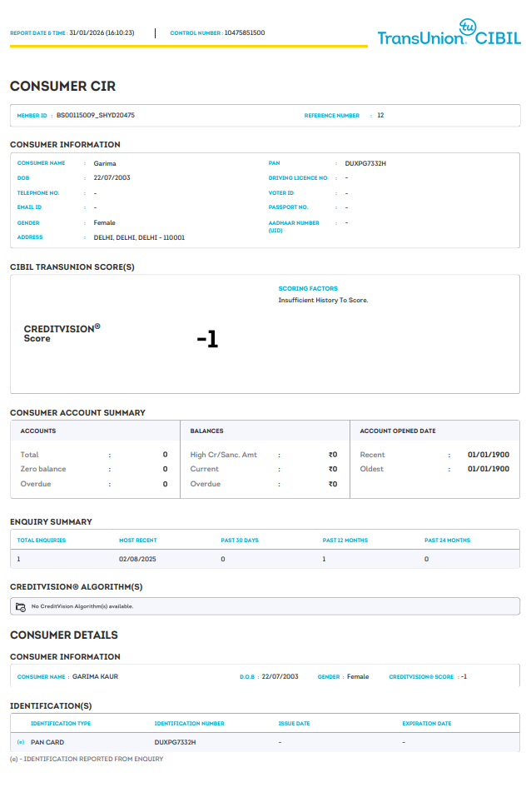
Task: Click the ACCOUNTS column header
Action: click(38, 431)
